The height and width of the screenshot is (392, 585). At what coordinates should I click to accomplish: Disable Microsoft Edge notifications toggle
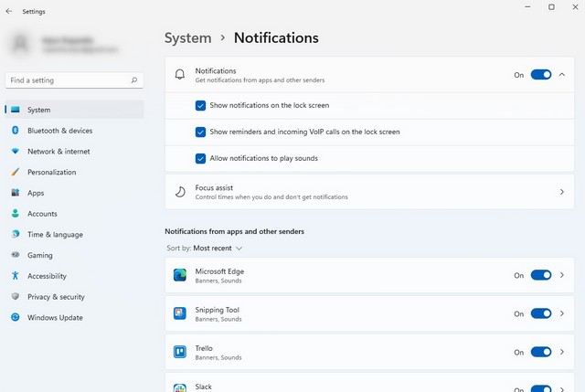pyautogui.click(x=541, y=275)
